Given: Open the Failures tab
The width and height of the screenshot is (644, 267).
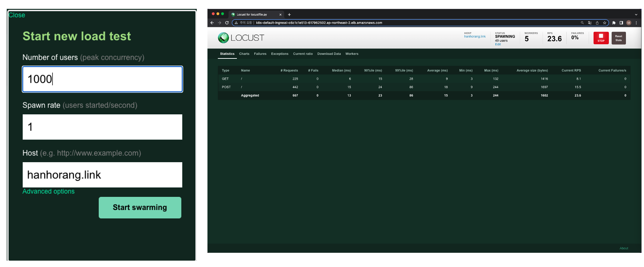Looking at the screenshot, I should tap(260, 54).
